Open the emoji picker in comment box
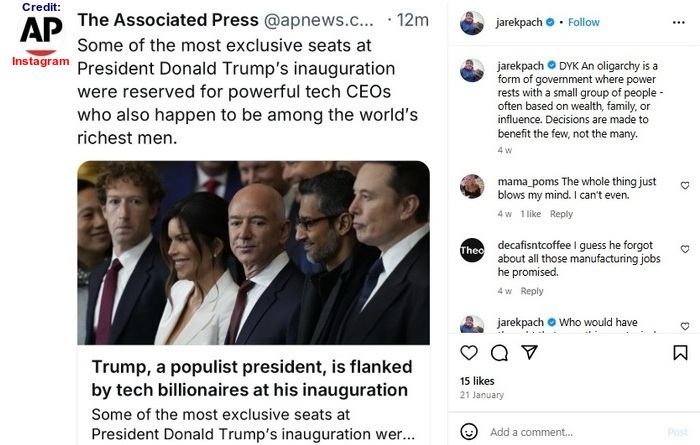700x445 pixels. [x=469, y=432]
